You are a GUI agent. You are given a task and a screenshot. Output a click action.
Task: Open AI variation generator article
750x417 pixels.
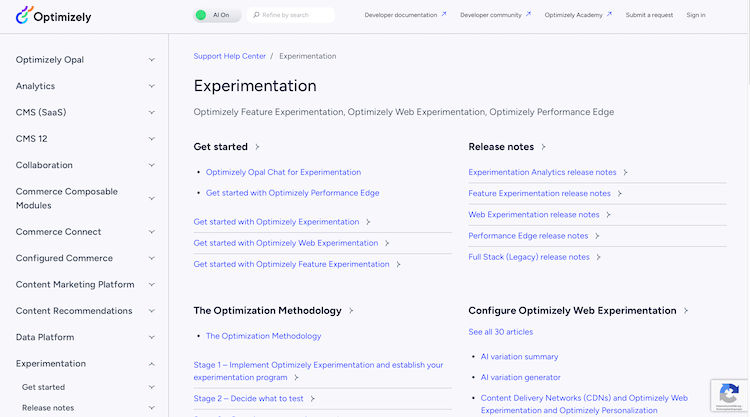520,377
